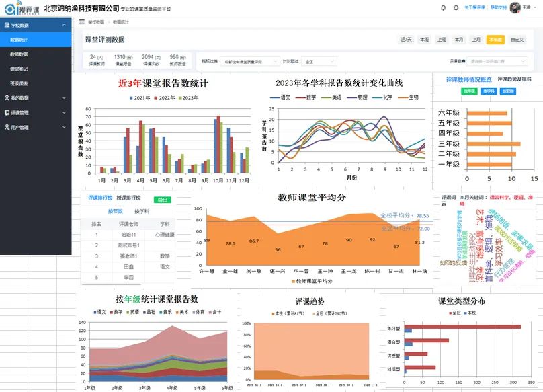Toggle 语文 legend in subject curve chart
The width and height of the screenshot is (543, 392).
point(281,97)
